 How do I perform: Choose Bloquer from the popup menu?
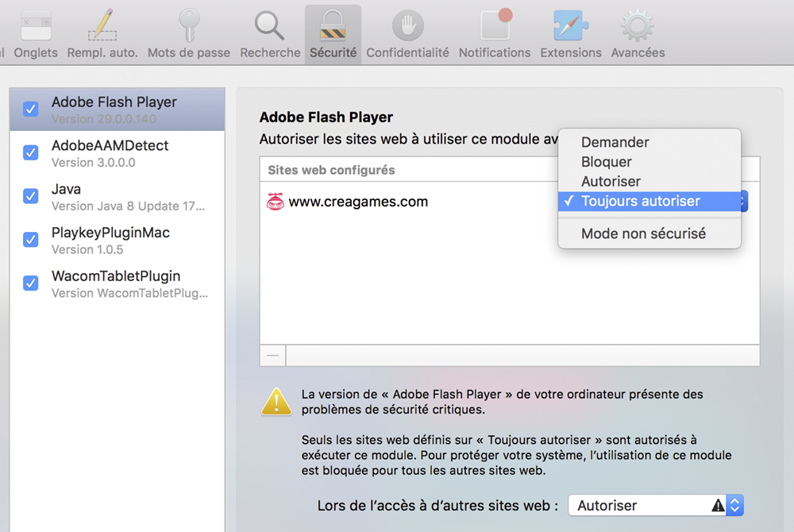click(x=606, y=162)
